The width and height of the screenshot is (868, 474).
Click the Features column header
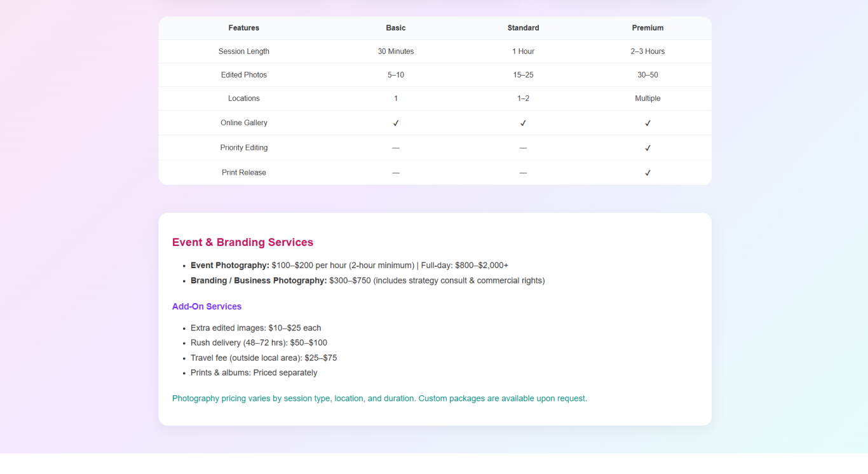pyautogui.click(x=244, y=28)
